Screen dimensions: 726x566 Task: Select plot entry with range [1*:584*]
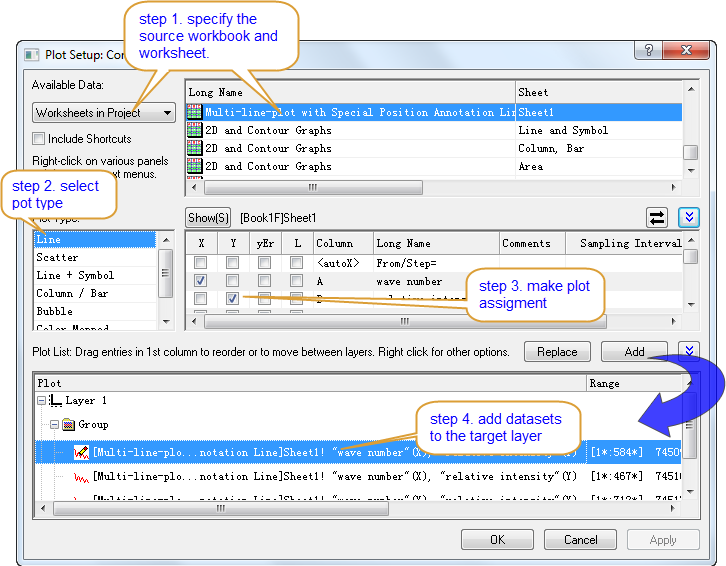point(358,452)
